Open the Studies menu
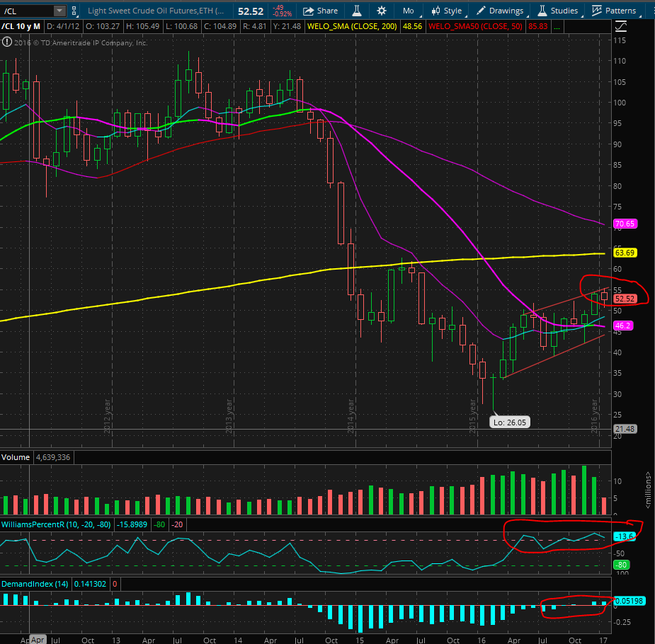Image resolution: width=655 pixels, height=644 pixels. (558, 11)
